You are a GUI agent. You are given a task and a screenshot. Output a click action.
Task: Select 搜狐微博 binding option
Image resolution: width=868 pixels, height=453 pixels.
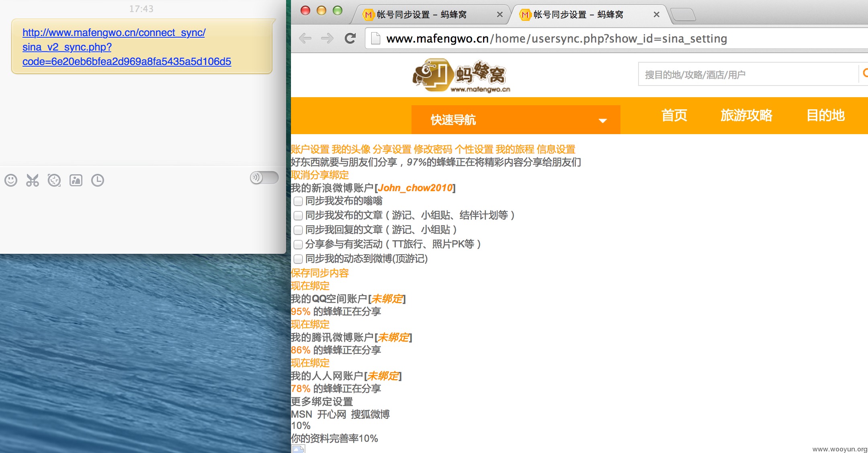(x=370, y=414)
